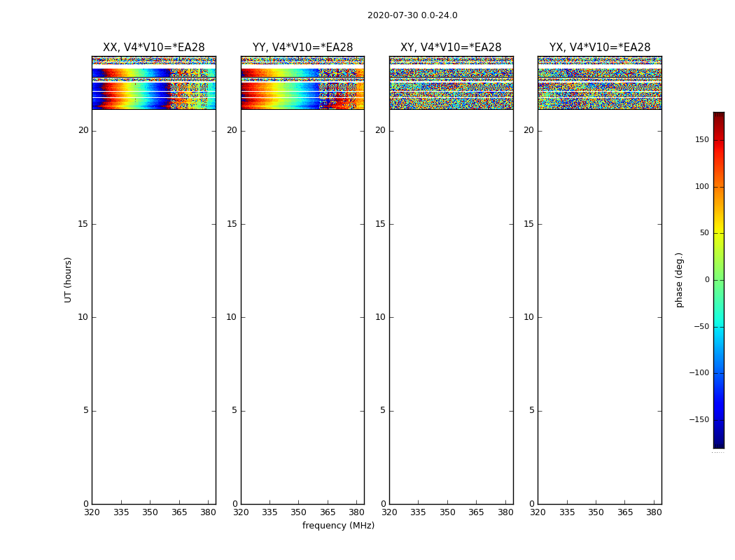Click the dark red top of the colorbar
This screenshot has height=560, width=735.
(718, 116)
